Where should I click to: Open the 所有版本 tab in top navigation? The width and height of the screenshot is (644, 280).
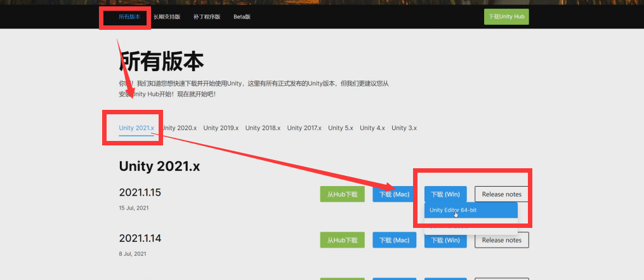coord(129,17)
